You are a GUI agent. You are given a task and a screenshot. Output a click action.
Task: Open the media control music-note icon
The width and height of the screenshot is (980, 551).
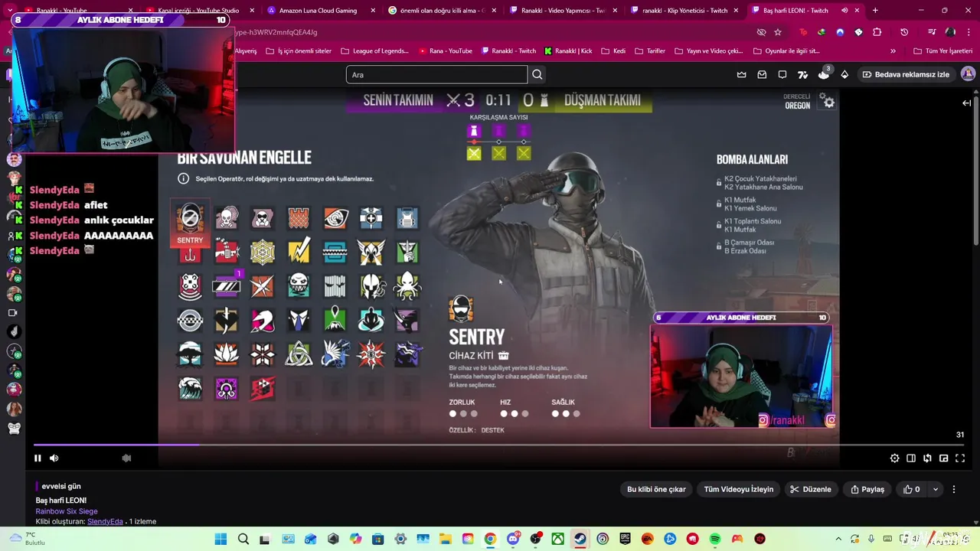click(932, 32)
